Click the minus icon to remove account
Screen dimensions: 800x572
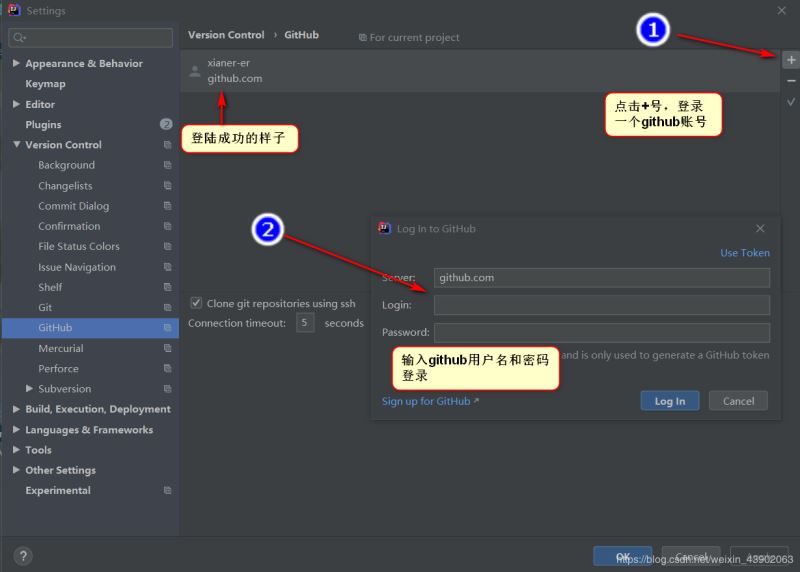(x=790, y=81)
